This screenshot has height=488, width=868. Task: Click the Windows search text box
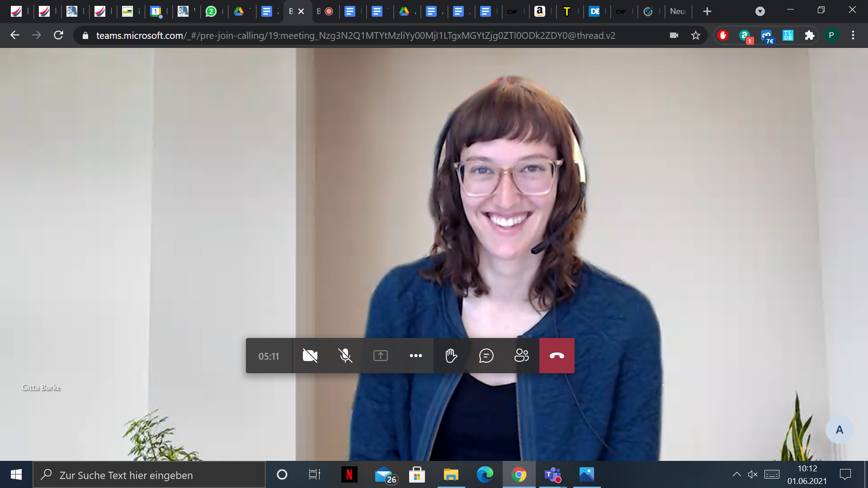pos(149,475)
